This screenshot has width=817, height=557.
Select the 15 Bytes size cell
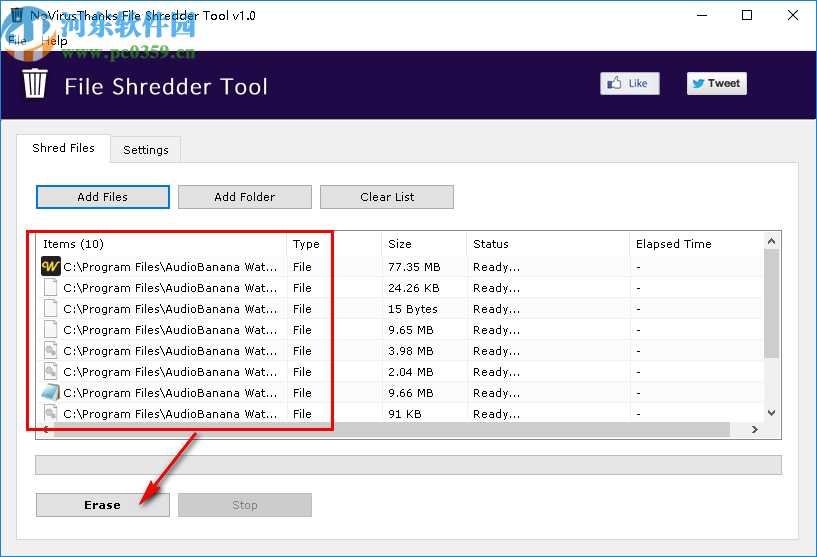click(413, 308)
